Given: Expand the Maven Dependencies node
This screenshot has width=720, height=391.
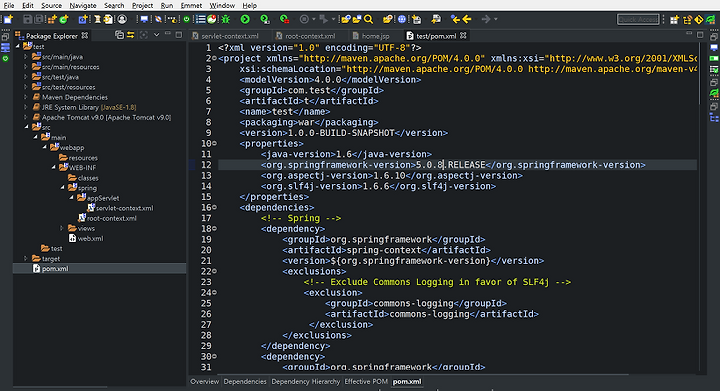Looking at the screenshot, I should pyautogui.click(x=26, y=97).
